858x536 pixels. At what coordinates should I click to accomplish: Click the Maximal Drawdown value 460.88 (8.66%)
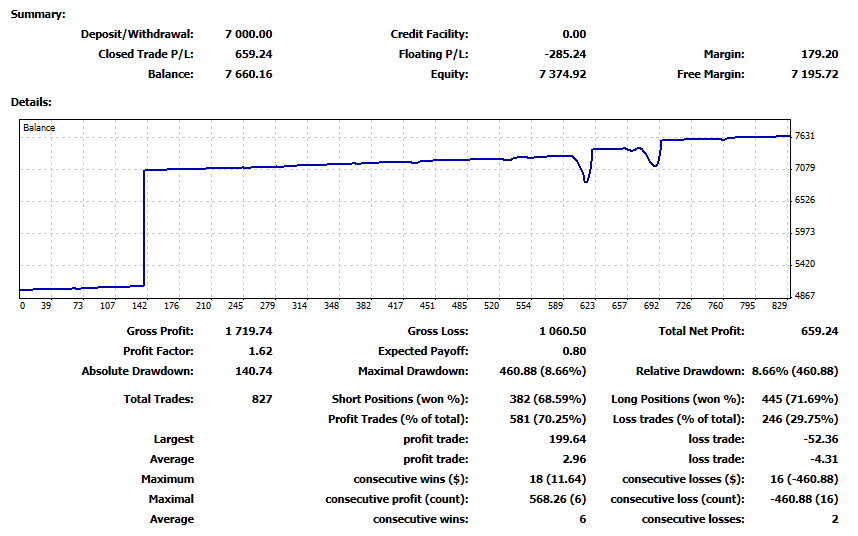543,371
